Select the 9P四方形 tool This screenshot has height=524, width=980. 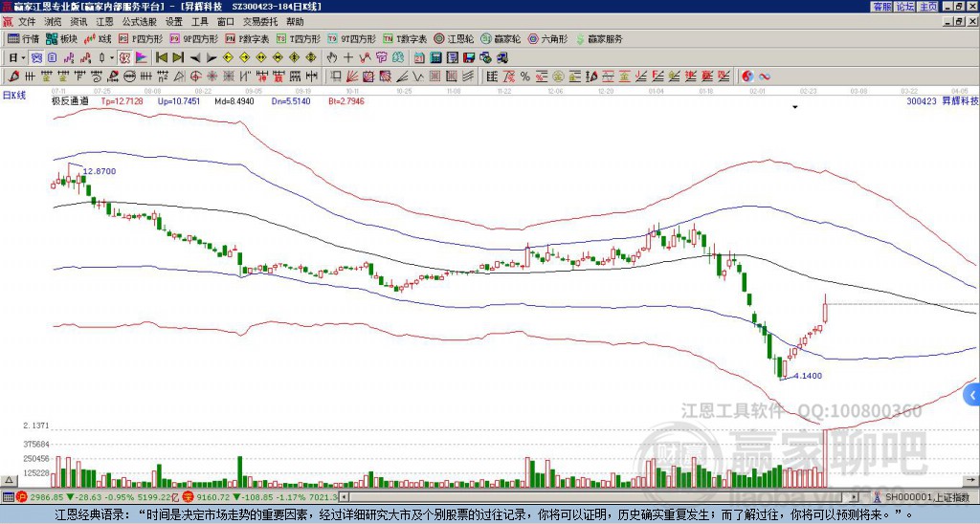tap(193, 38)
